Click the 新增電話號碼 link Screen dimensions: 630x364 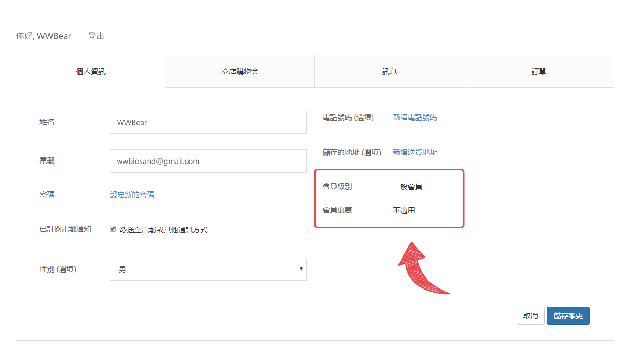coord(415,117)
